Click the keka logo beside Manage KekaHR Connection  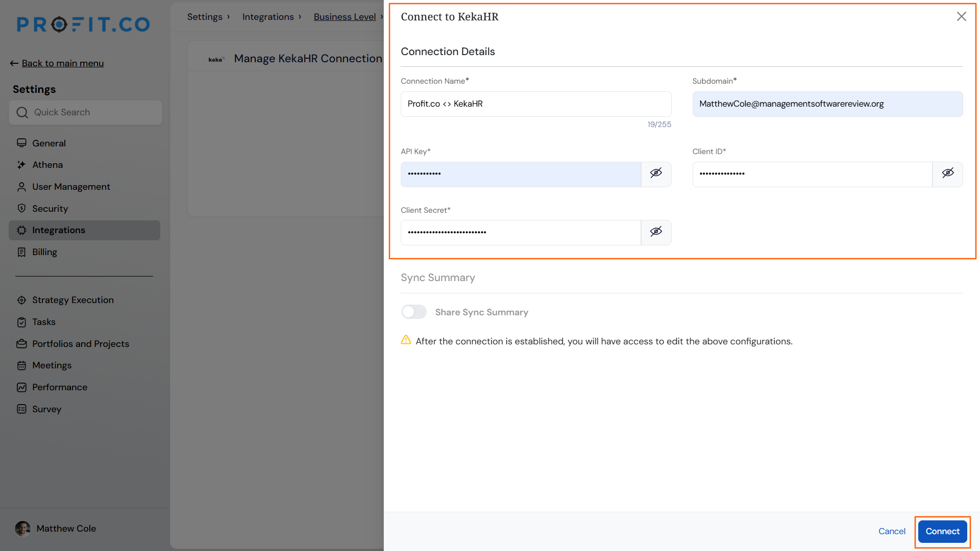click(216, 59)
